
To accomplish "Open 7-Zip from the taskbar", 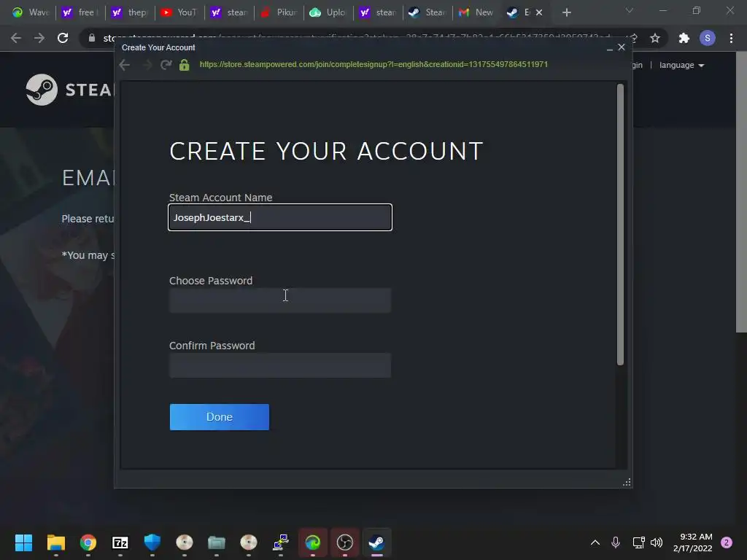I will 120,542.
